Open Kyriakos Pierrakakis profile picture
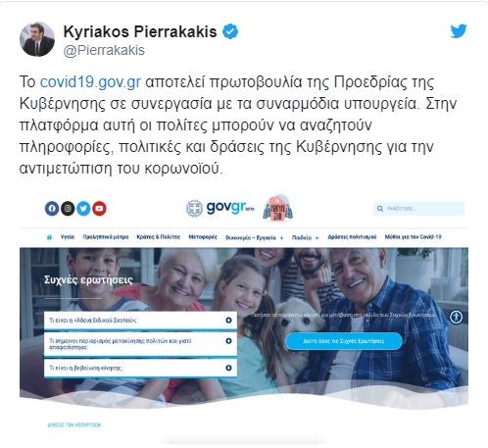Image resolution: width=488 pixels, height=448 pixels. 37,39
